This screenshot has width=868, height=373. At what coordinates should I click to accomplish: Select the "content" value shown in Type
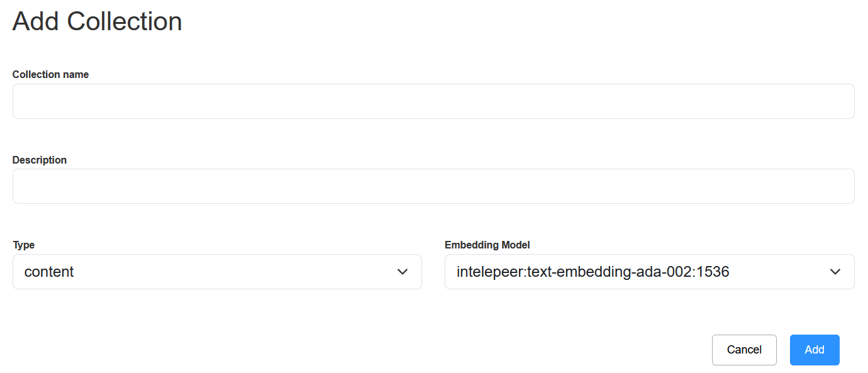(49, 272)
